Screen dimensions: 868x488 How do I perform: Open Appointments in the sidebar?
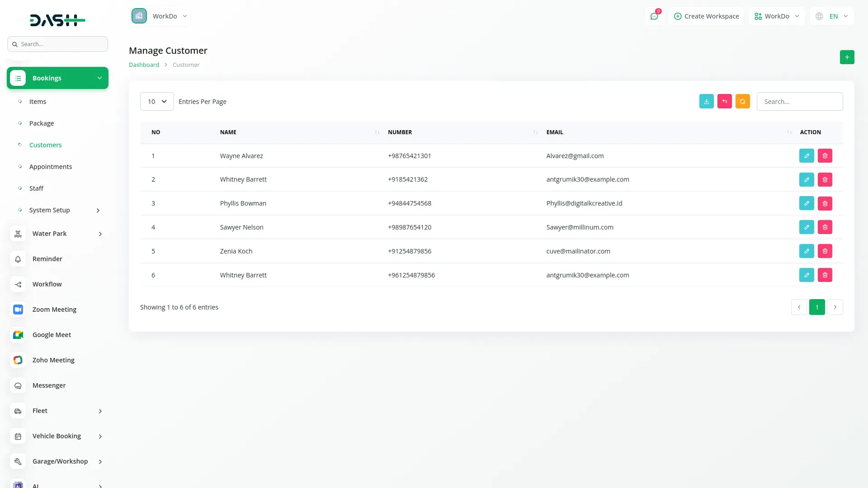pos(51,167)
